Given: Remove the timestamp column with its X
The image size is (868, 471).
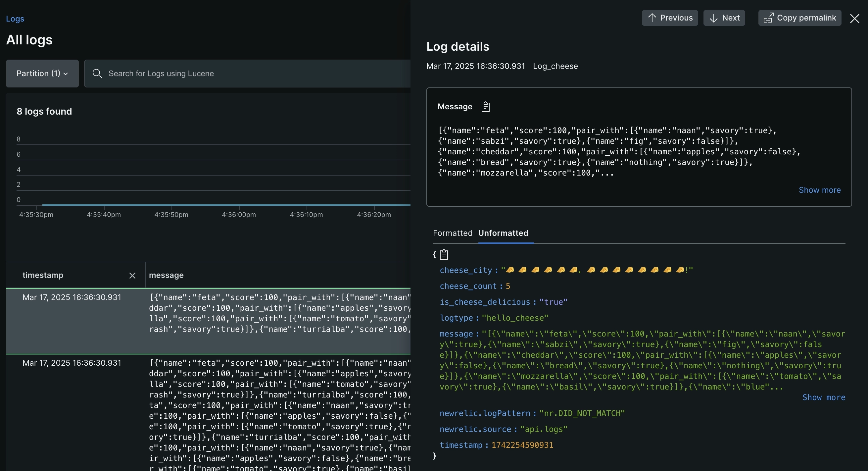Looking at the screenshot, I should click(132, 276).
